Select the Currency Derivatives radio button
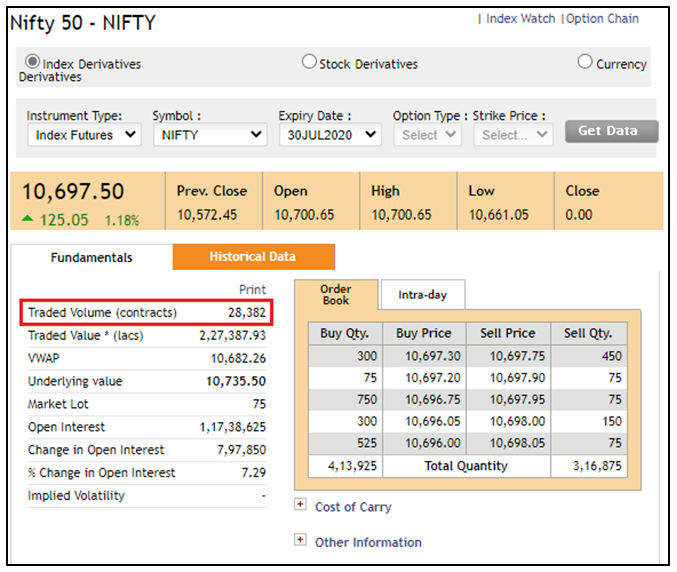Viewport: 677px width, 572px height. pyautogui.click(x=585, y=61)
